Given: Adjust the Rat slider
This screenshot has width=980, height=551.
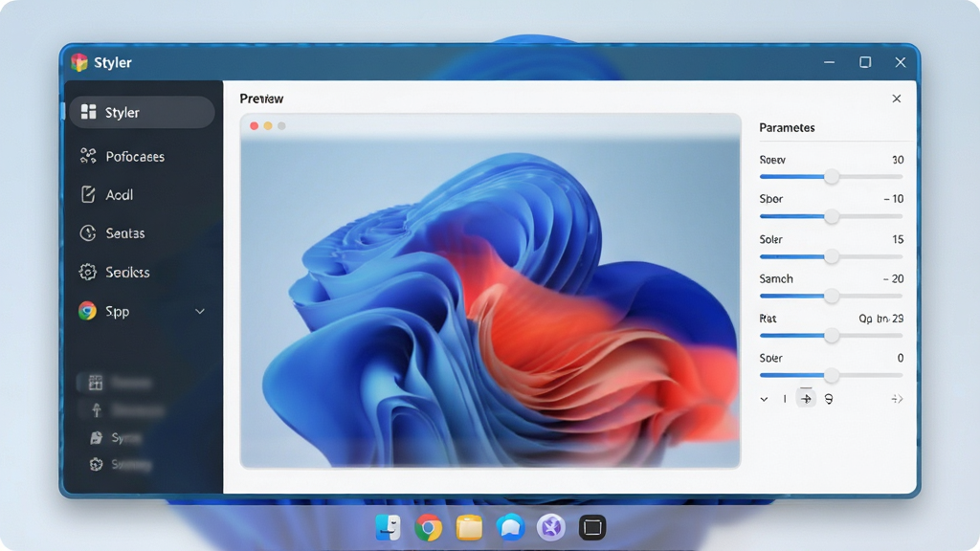Looking at the screenshot, I should (x=832, y=336).
